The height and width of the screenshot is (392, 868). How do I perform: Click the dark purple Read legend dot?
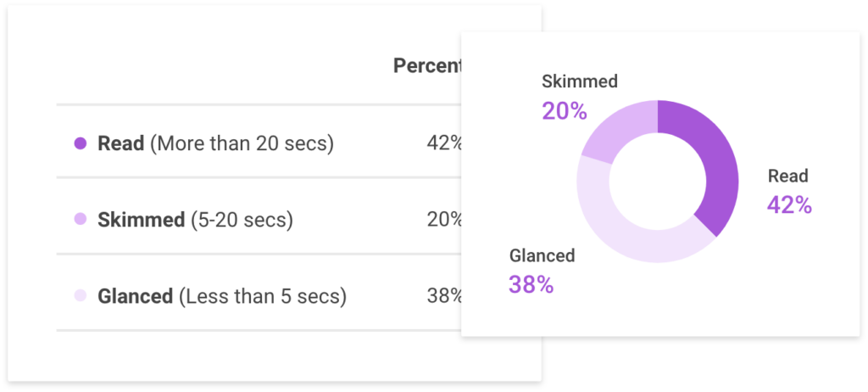(81, 144)
